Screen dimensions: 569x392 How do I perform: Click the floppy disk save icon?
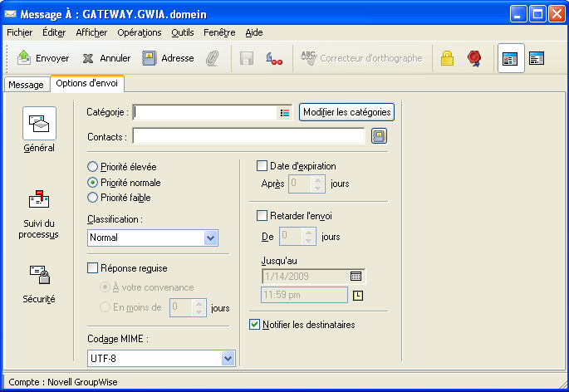(247, 58)
